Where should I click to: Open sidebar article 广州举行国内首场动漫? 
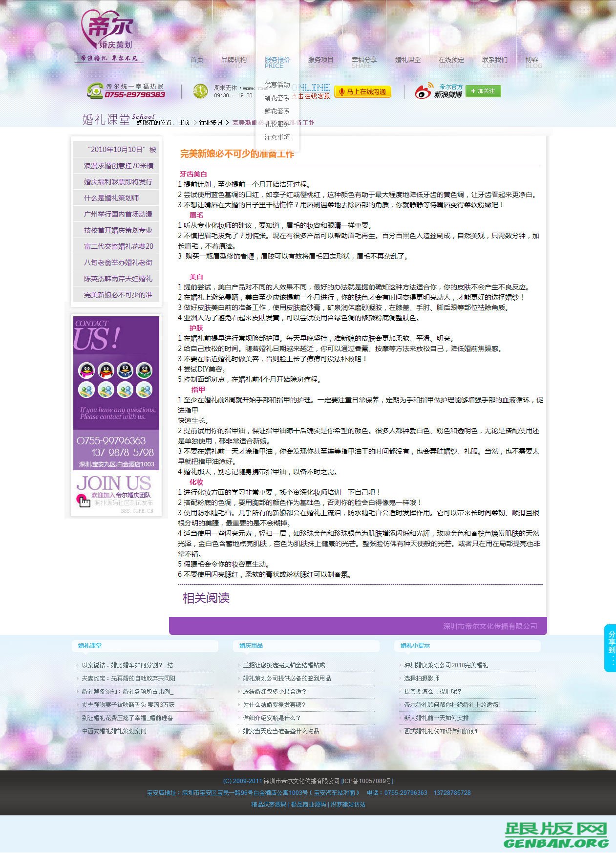[116, 214]
